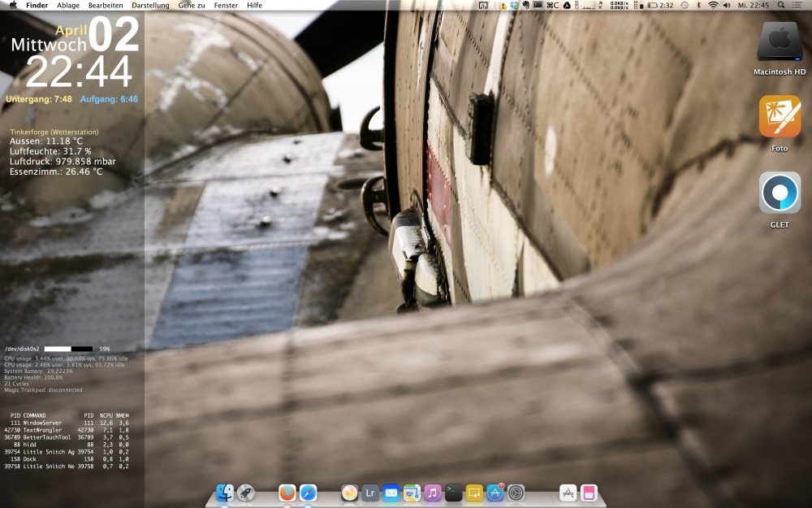The image size is (812, 508).
Task: Open Finder from the Dock
Action: tap(225, 493)
